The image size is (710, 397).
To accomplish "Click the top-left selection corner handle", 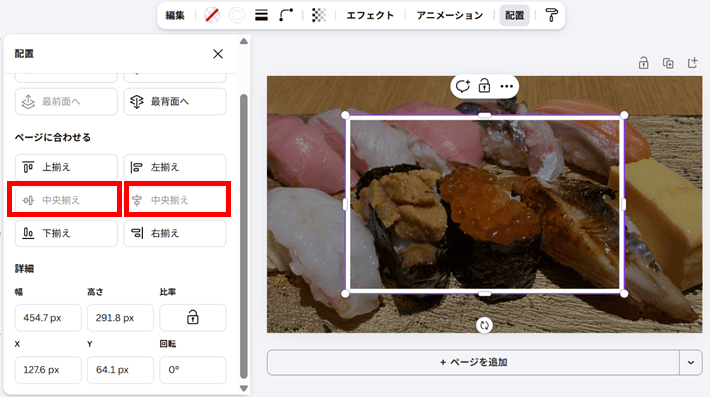I will point(345,115).
